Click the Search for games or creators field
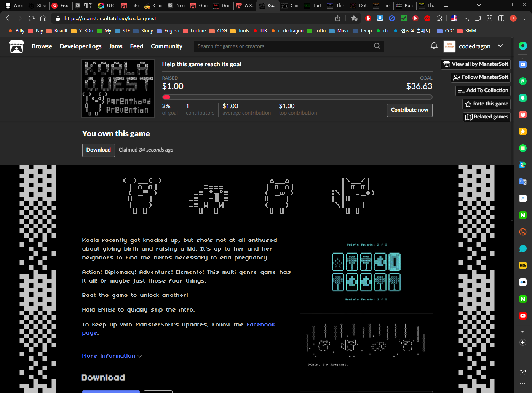This screenshot has width=532, height=393. tap(289, 46)
